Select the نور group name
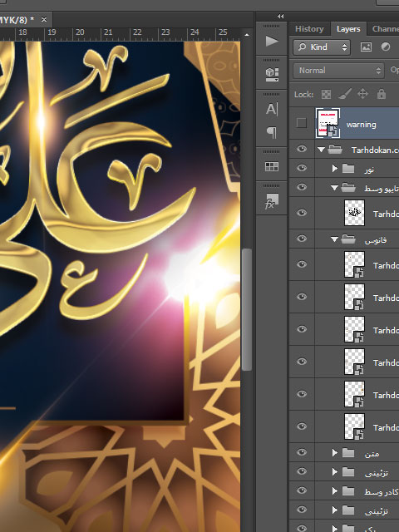The height and width of the screenshot is (532, 399). [369, 169]
